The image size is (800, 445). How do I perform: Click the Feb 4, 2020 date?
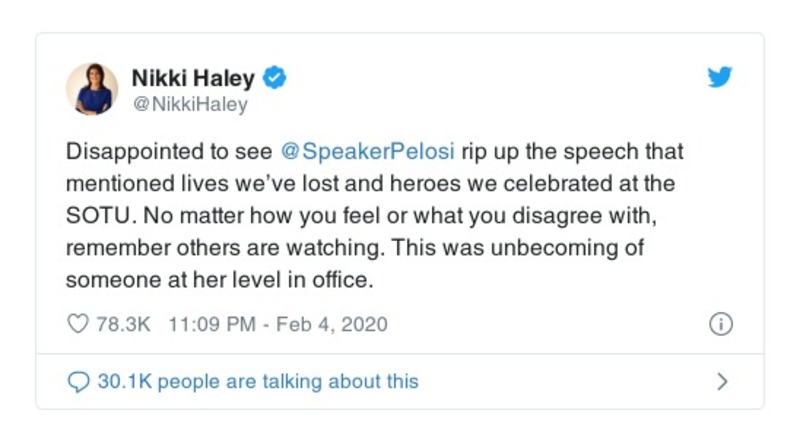point(333,325)
